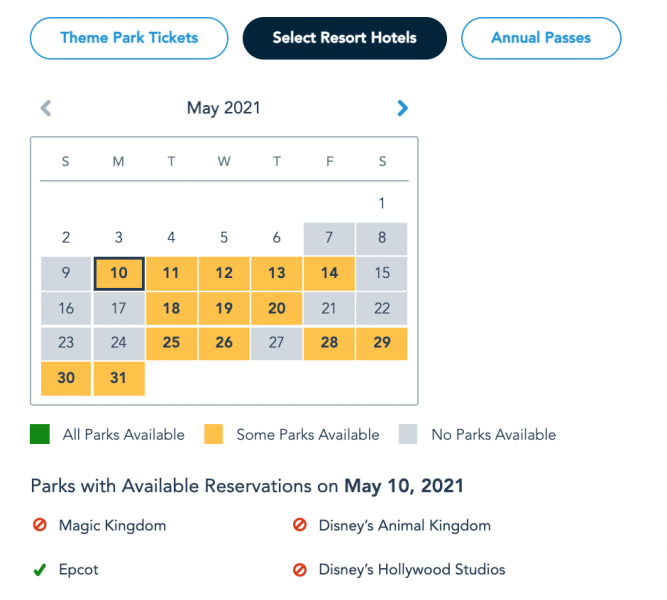The height and width of the screenshot is (600, 667).
Task: Select May 25 date cell
Action: 171,343
